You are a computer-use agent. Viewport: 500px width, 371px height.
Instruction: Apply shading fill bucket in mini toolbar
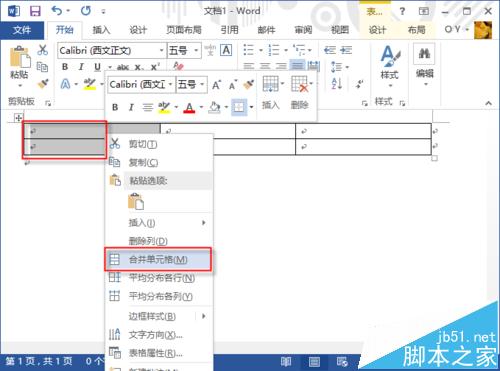pyautogui.click(x=214, y=107)
